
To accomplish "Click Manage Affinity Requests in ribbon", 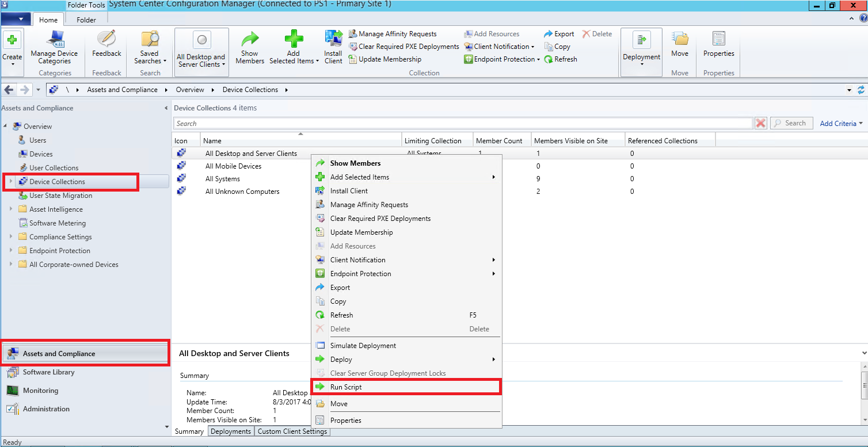I will 393,34.
